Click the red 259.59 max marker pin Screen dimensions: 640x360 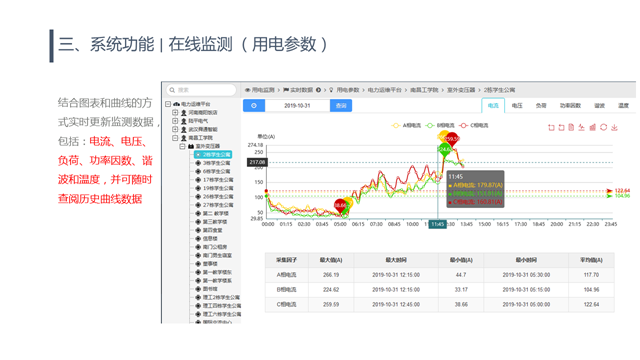(x=452, y=139)
